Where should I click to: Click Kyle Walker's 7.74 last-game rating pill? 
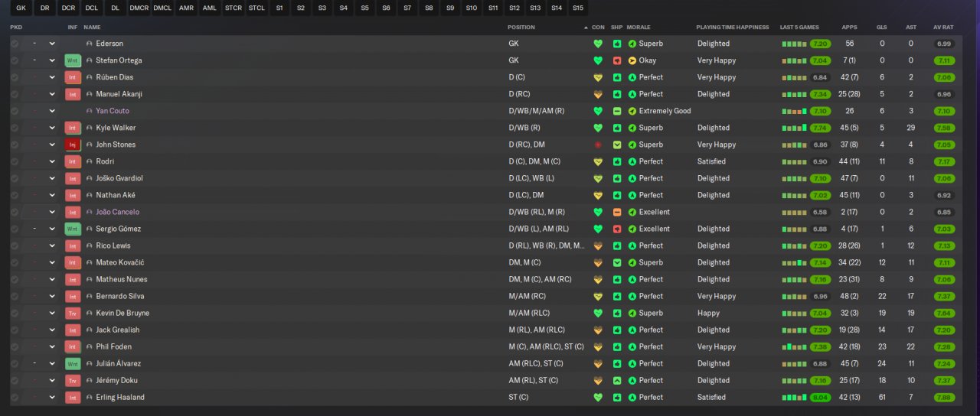coord(821,128)
